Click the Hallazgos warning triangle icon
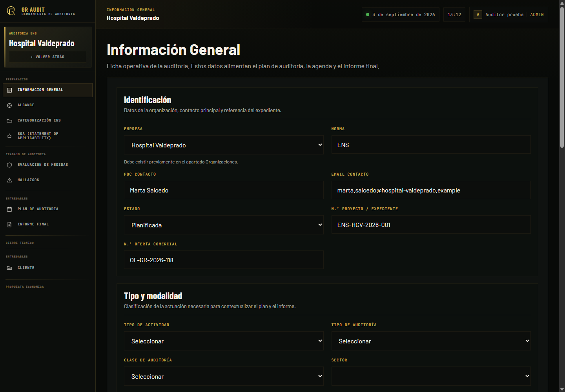Image resolution: width=565 pixels, height=392 pixels. (9, 180)
